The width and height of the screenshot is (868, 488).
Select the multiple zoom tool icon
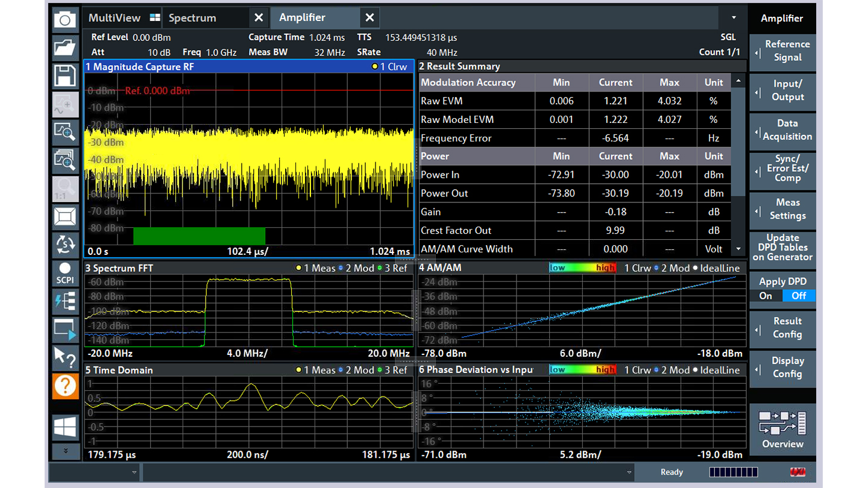click(x=64, y=160)
